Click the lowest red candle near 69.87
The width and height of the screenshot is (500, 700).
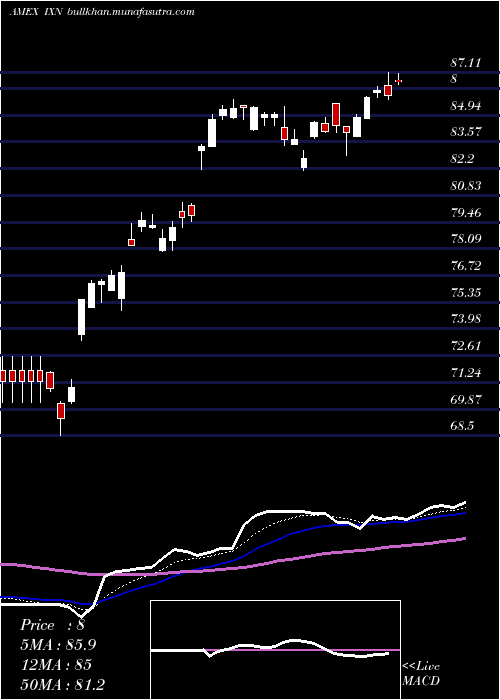(61, 411)
